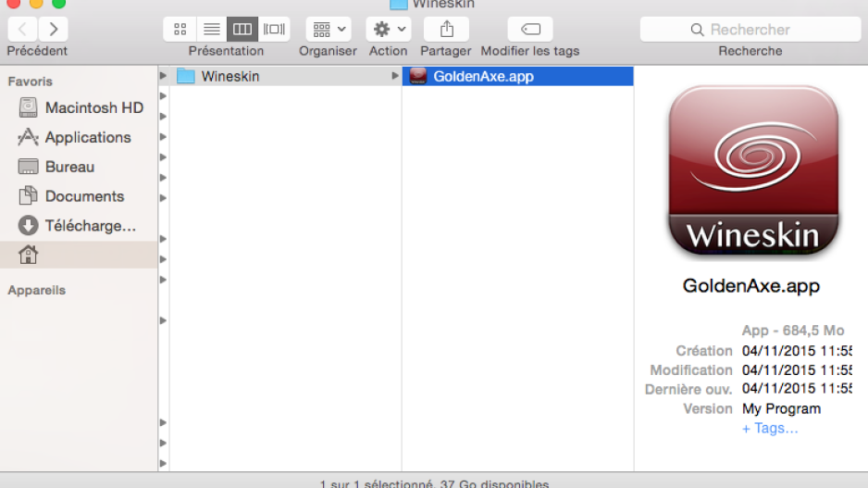Image resolution: width=868 pixels, height=488 pixels.
Task: Click the Macintosh HD drive icon
Action: [28, 107]
